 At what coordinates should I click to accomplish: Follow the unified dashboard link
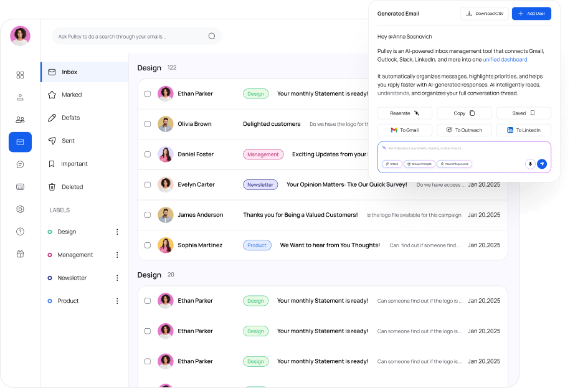(505, 60)
